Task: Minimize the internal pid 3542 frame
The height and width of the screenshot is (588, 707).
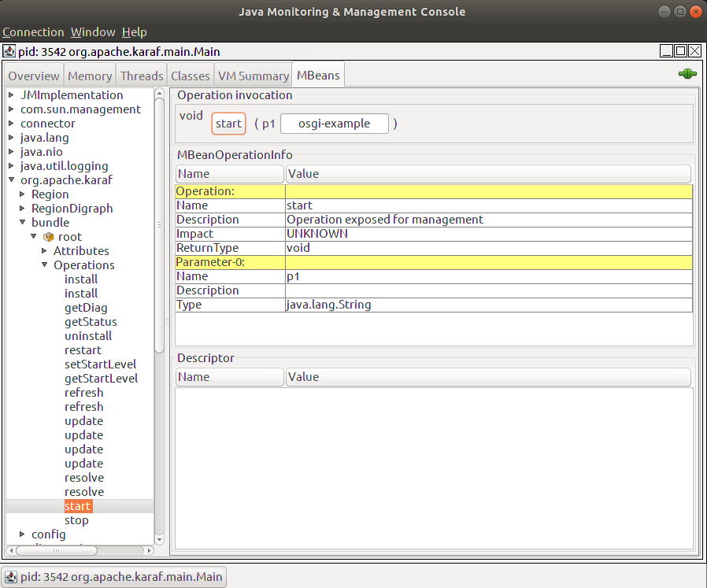Action: [666, 51]
